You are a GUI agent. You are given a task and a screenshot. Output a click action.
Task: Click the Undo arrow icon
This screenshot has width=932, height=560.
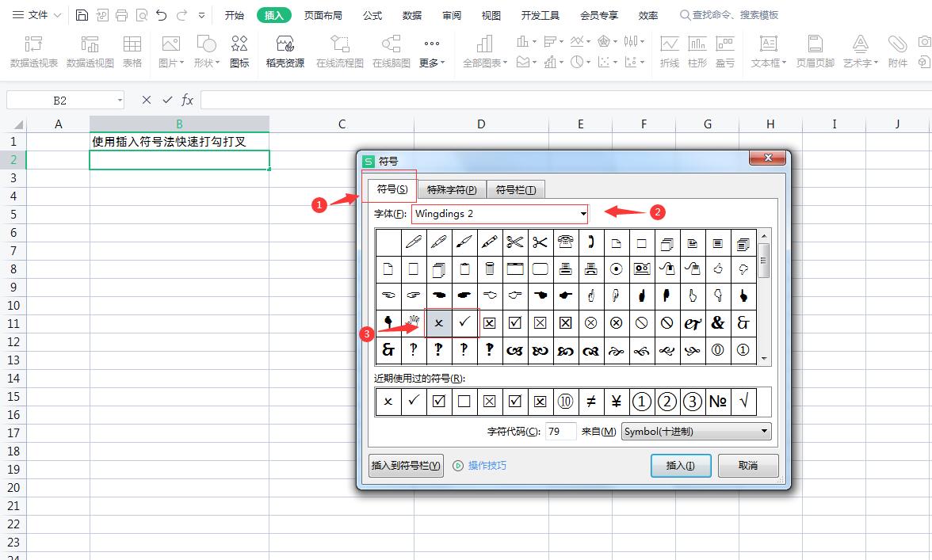(161, 15)
